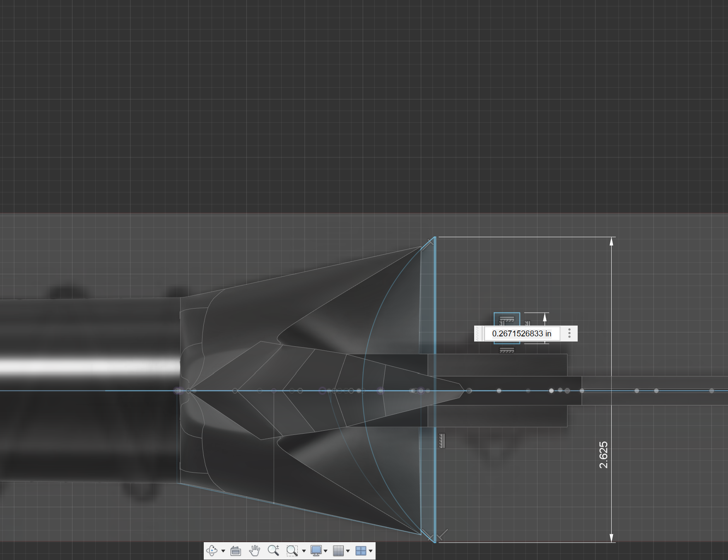The image size is (728, 560).
Task: Expand the Grid and Snaps dropdown arrow
Action: 348,551
